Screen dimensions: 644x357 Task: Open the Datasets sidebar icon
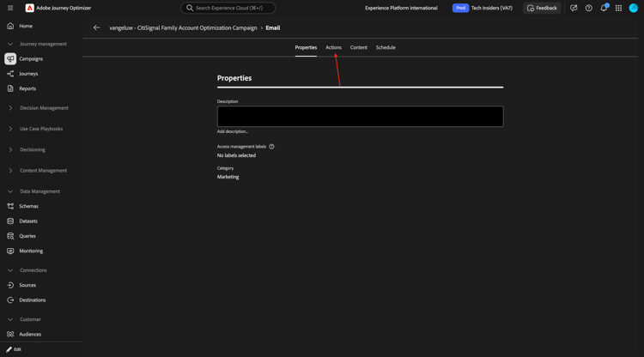click(10, 221)
